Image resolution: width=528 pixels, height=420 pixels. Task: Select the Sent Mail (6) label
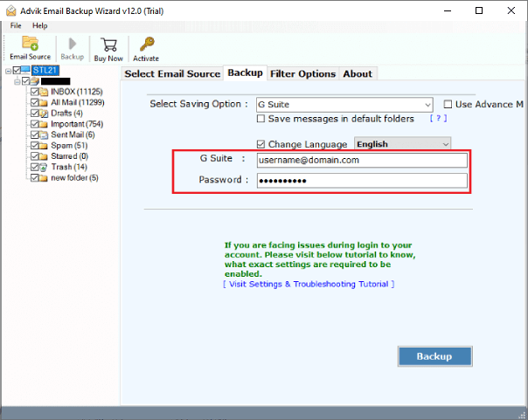point(73,134)
